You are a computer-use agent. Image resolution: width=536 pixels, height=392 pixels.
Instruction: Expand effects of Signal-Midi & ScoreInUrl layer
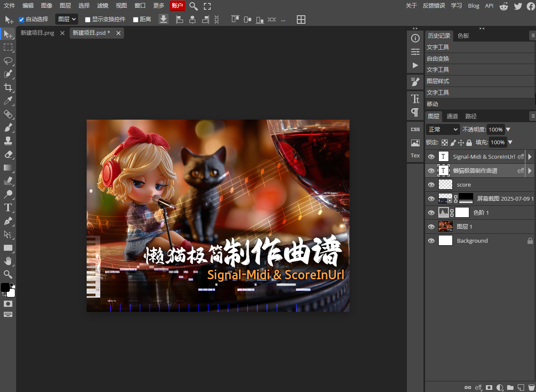pos(530,157)
